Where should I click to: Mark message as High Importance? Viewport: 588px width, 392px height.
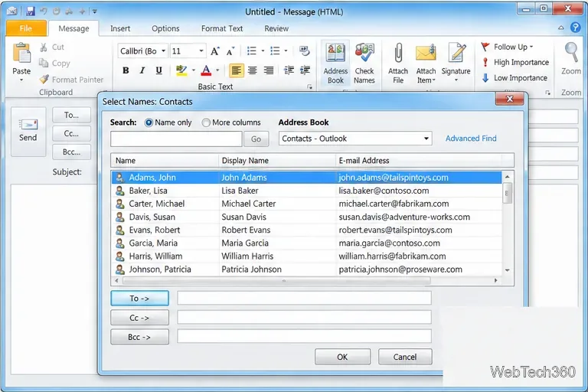[x=515, y=62]
